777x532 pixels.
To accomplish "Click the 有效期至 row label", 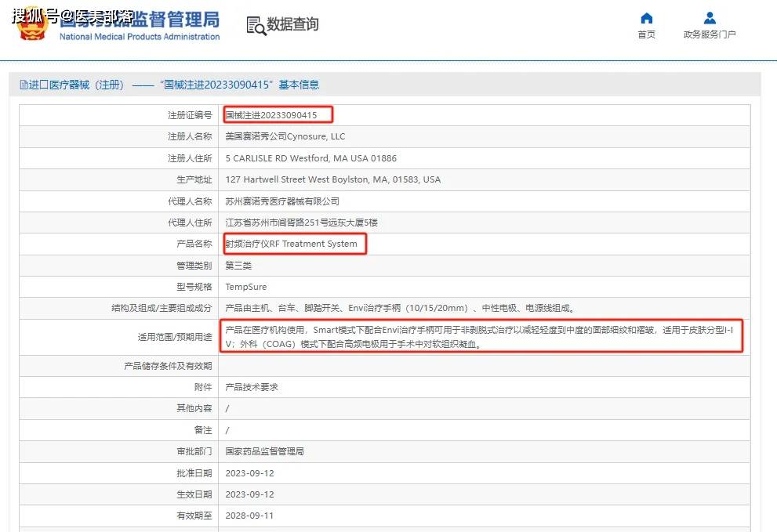I will (x=194, y=516).
